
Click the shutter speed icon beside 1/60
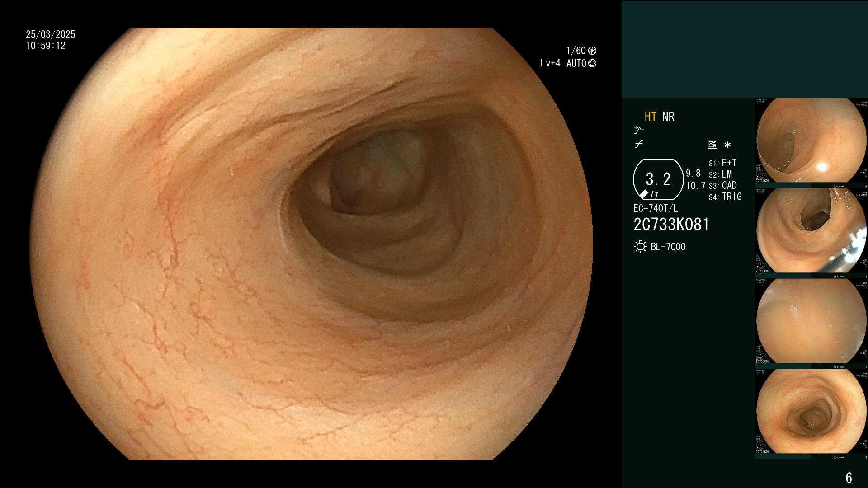click(x=592, y=51)
